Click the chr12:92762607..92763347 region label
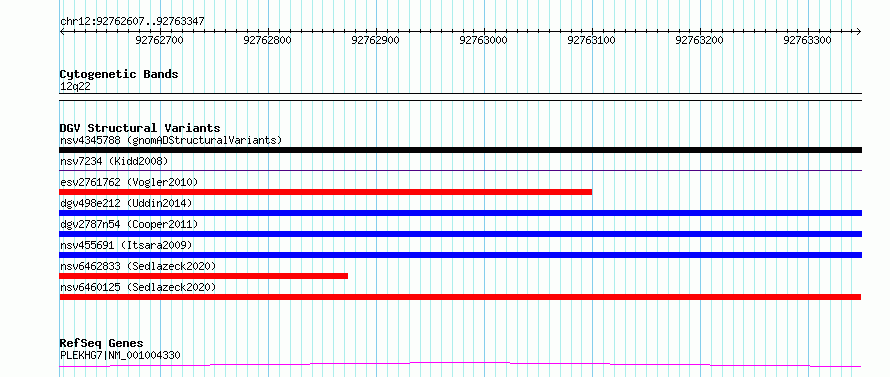Screen dimensions: 890x377 [132, 22]
